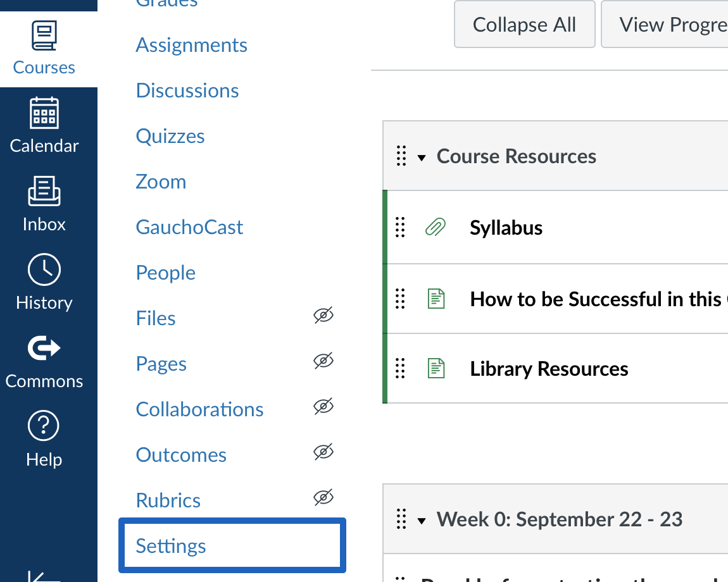728x582 pixels.
Task: Open the Help question mark icon
Action: pos(44,426)
